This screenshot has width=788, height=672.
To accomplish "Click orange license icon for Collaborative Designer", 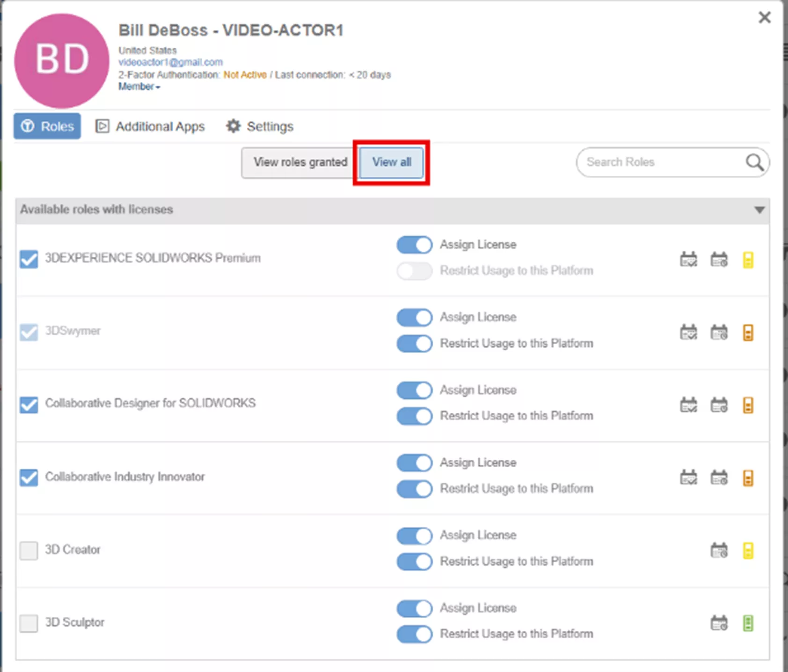I will [x=748, y=405].
